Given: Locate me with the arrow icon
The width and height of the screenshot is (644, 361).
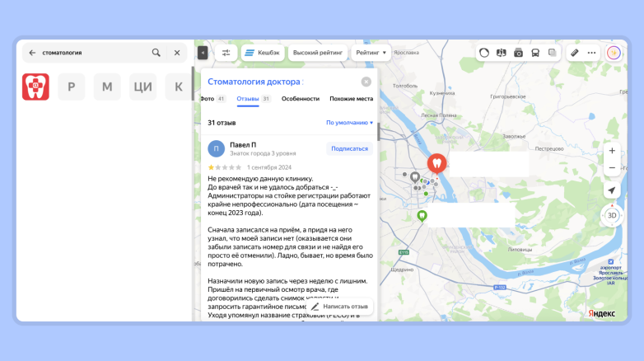Looking at the screenshot, I should click(x=612, y=190).
